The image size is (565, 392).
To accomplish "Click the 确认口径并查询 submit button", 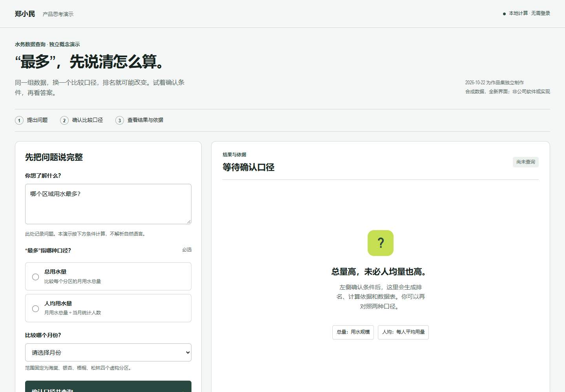I will click(x=108, y=387).
